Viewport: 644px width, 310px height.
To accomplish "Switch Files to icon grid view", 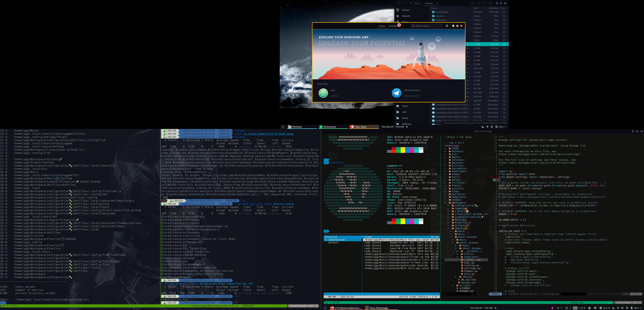I will [x=479, y=3].
